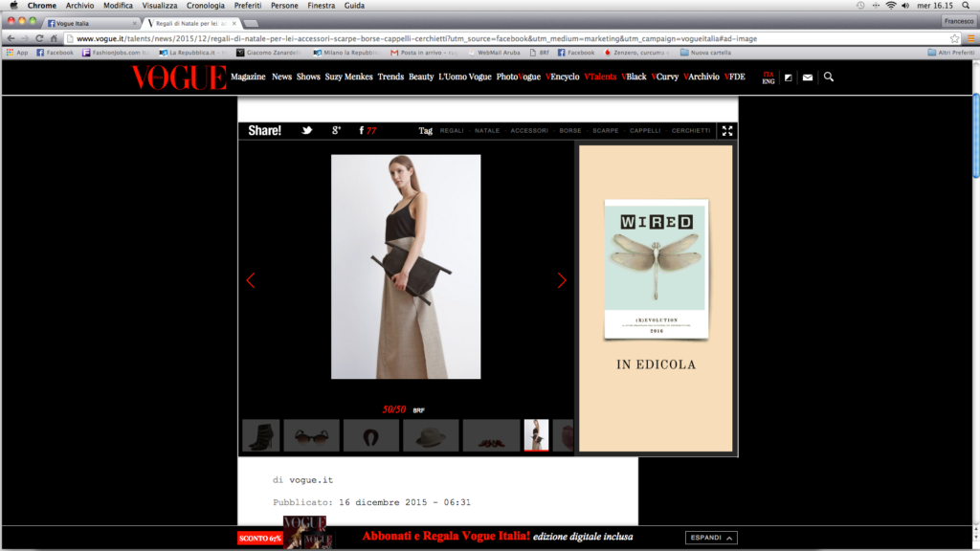
Task: Open the newsletter envelope icon
Action: pos(808,77)
